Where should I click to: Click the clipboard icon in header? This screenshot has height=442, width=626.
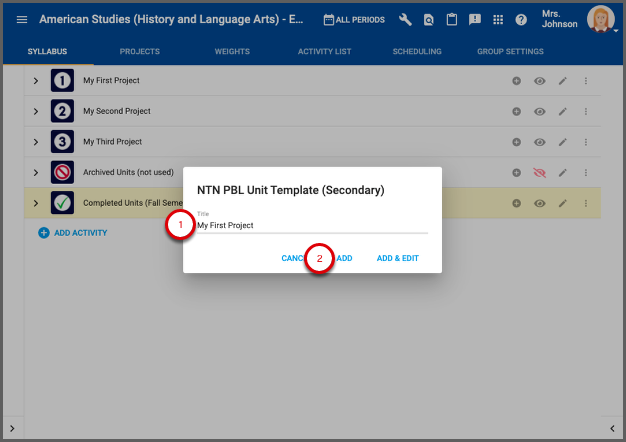pyautogui.click(x=452, y=20)
